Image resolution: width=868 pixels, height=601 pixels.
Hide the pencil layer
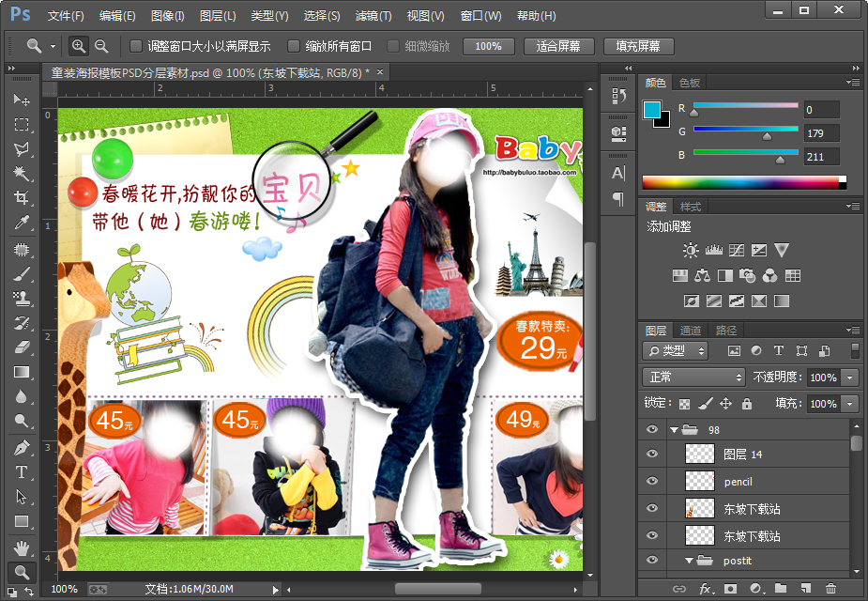(652, 481)
